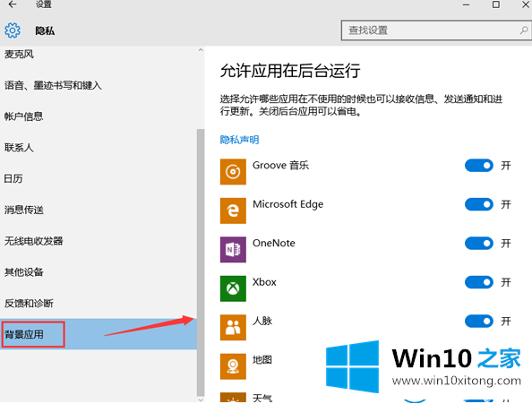This screenshot has width=532, height=404.
Task: Open the 隐私声明 link
Action: click(239, 140)
